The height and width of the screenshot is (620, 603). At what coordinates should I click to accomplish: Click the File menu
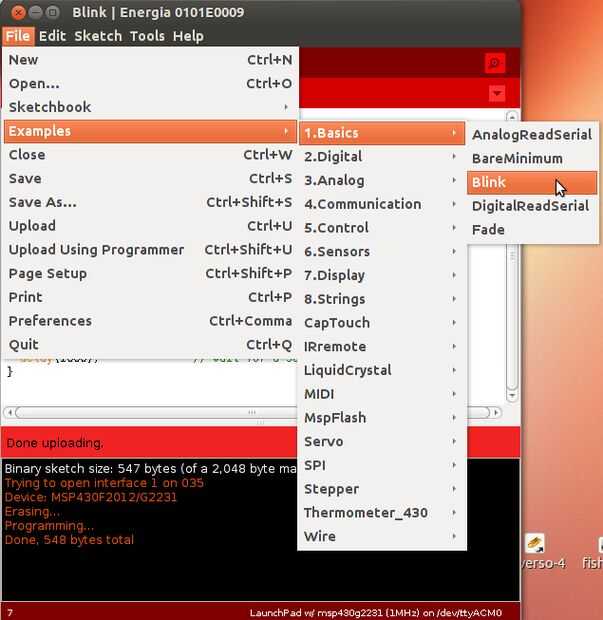pos(18,36)
